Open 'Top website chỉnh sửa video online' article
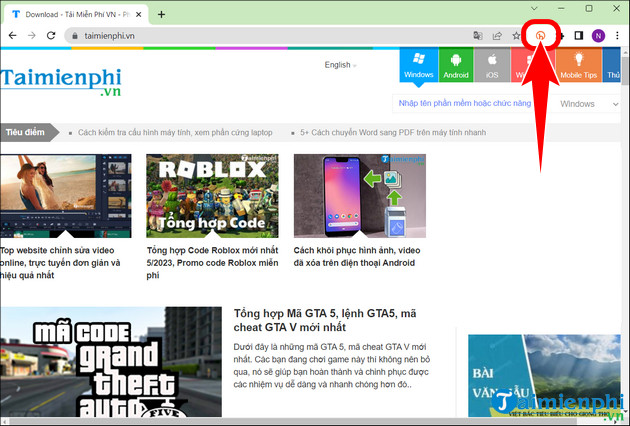This screenshot has width=630, height=426. point(60,263)
